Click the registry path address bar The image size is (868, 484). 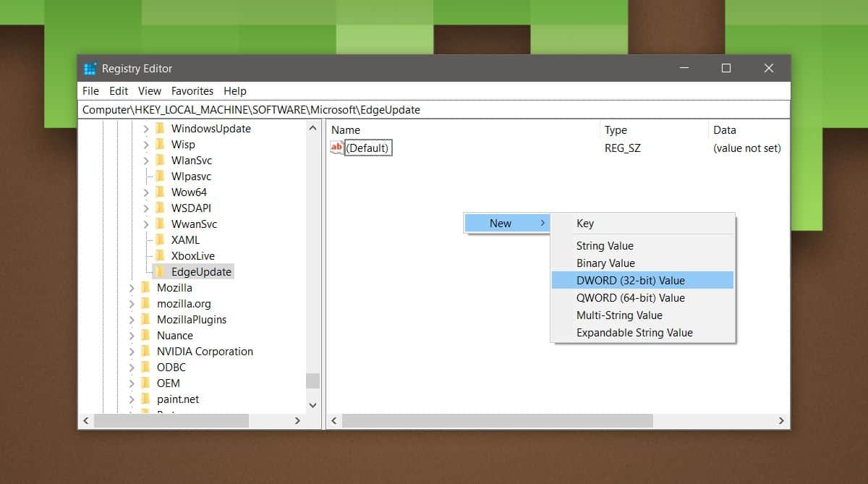(x=434, y=110)
